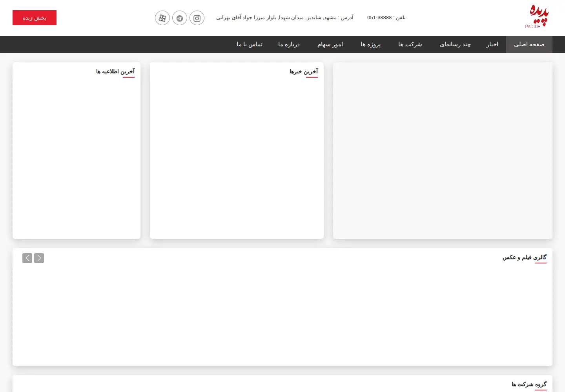The width and height of the screenshot is (565, 392).
Task: Open the چند رسانه‌ای menu item
Action: pyautogui.click(x=455, y=44)
